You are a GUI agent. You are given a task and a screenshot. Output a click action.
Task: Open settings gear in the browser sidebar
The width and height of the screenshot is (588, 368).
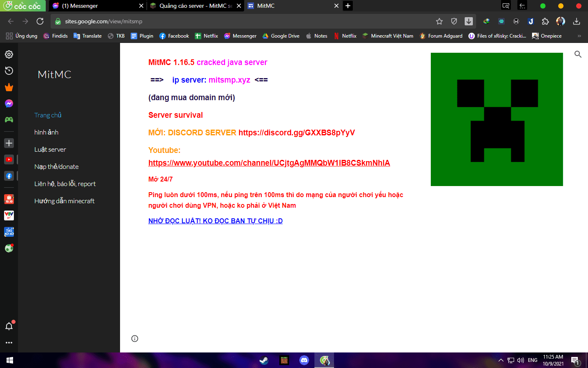(x=9, y=54)
